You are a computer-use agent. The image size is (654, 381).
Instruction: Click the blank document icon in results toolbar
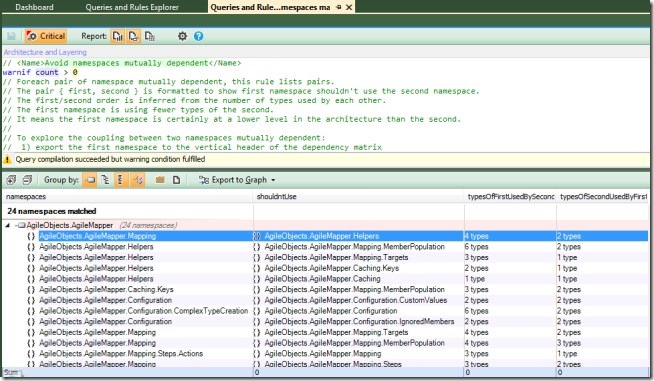tap(176, 180)
